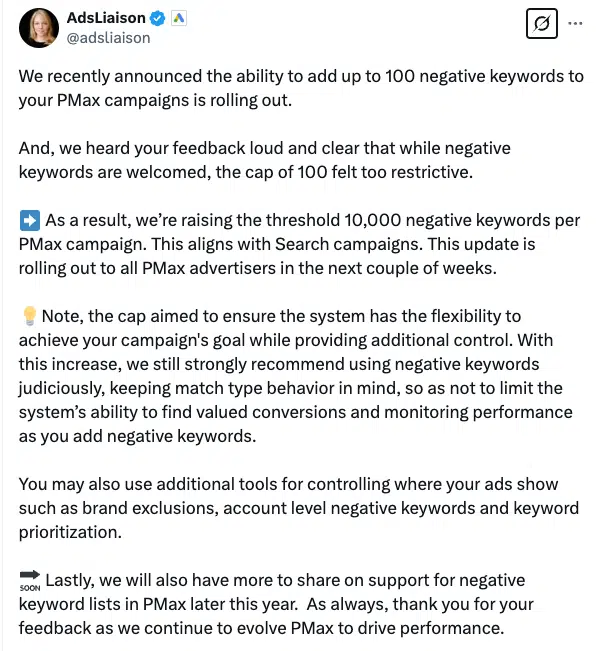
Task: Open the three-dots more options menu
Action: [x=575, y=23]
